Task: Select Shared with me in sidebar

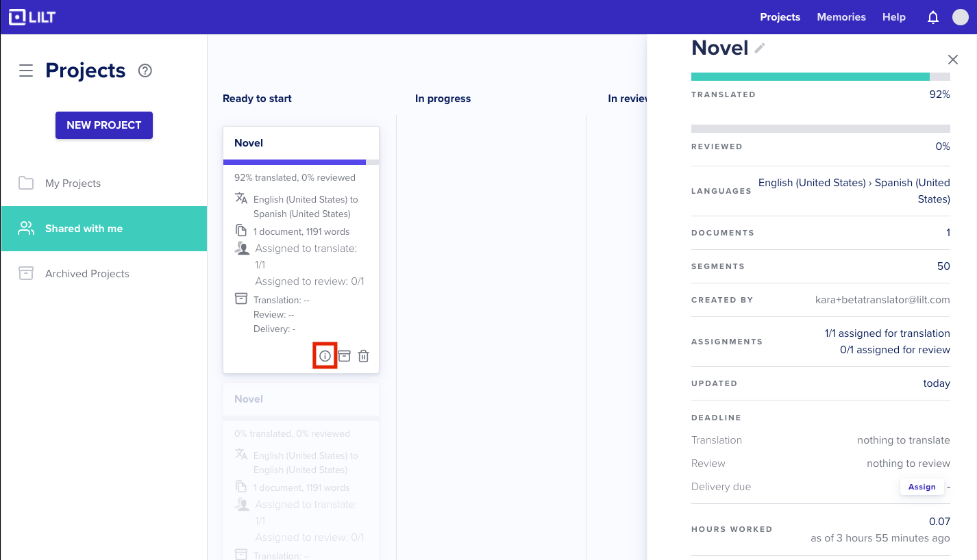Action: click(x=104, y=229)
